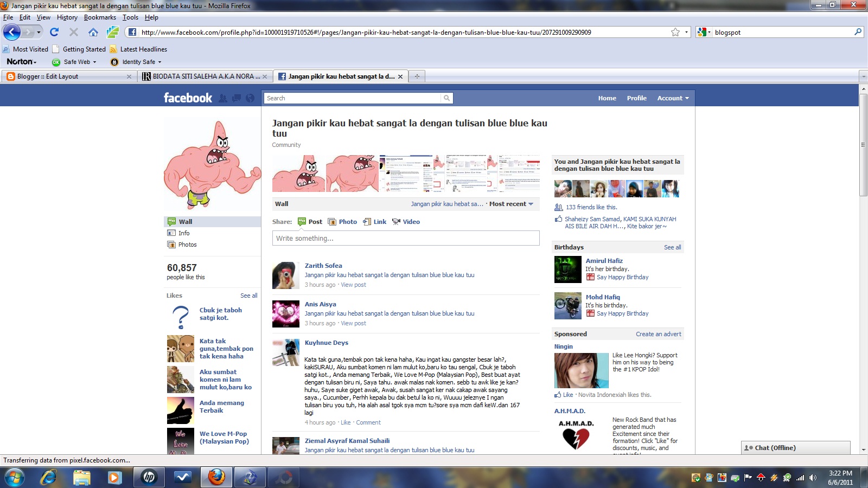Image resolution: width=868 pixels, height=488 pixels.
Task: Open Windows Media Player from taskbar
Action: coord(114,478)
